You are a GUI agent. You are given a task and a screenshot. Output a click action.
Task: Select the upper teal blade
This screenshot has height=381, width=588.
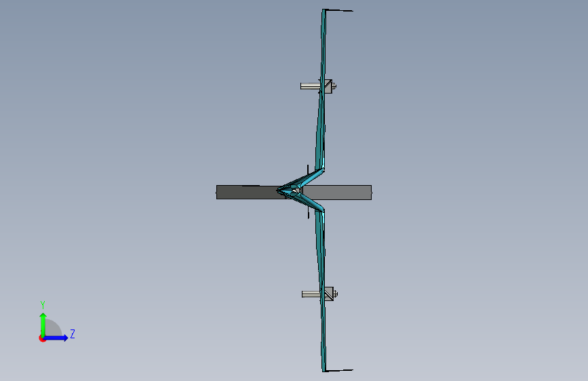(x=322, y=90)
